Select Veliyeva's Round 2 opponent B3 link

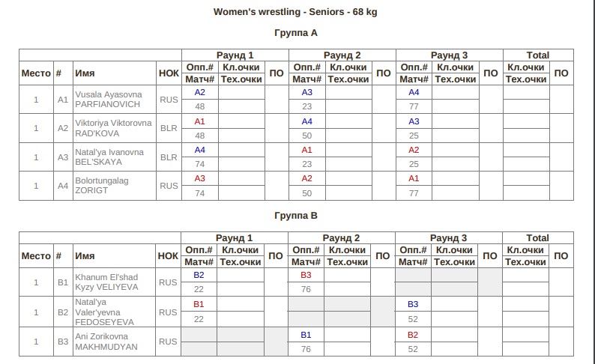[x=306, y=275]
